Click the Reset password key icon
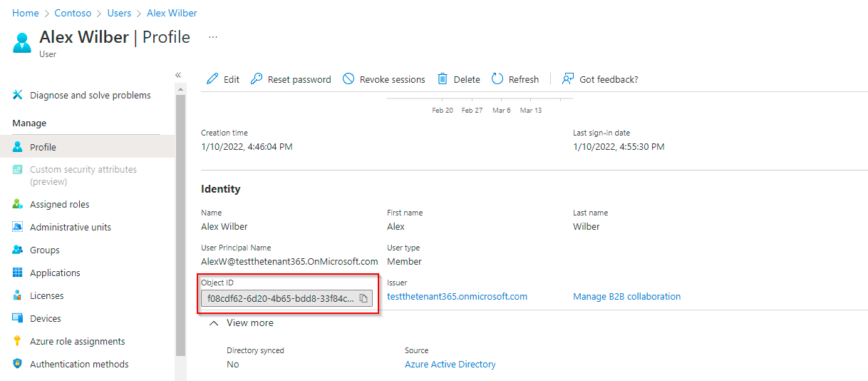This screenshot has width=868, height=381. click(257, 79)
